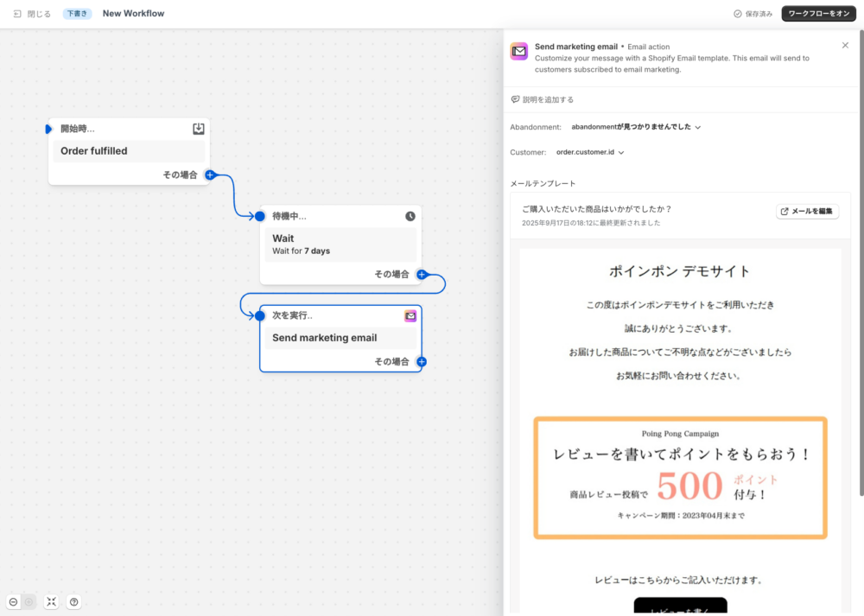Image resolution: width=864 pixels, height=616 pixels.
Task: Click the clock icon on the Wait step
Action: click(410, 216)
